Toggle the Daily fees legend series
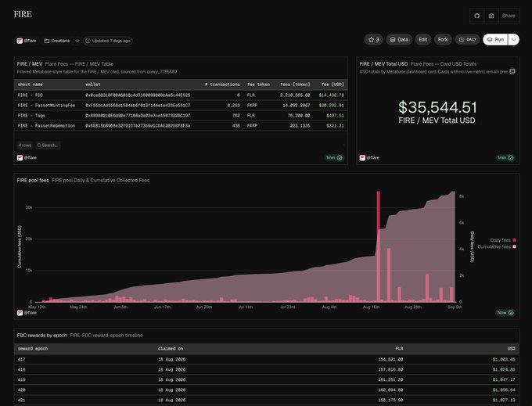The height and width of the screenshot is (406, 532). point(503,240)
